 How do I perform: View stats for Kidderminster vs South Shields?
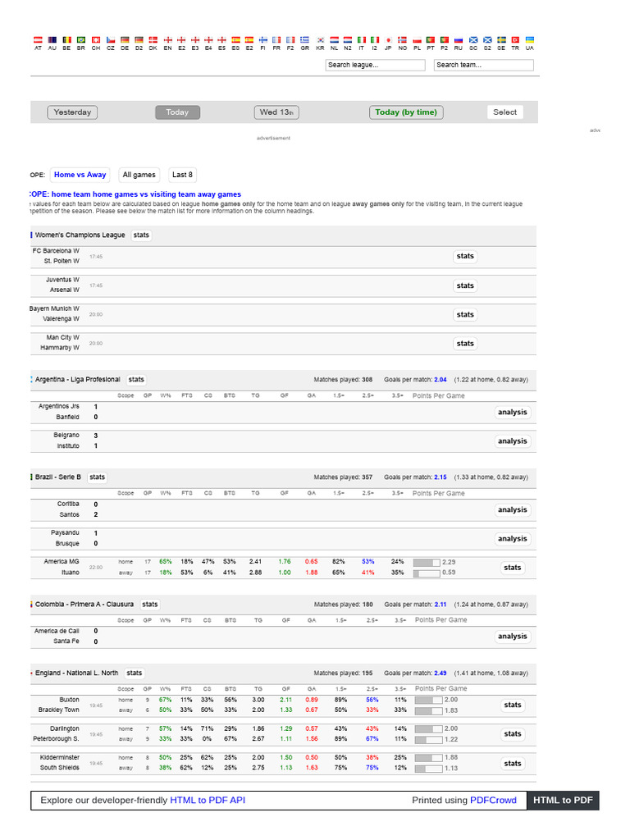(512, 764)
